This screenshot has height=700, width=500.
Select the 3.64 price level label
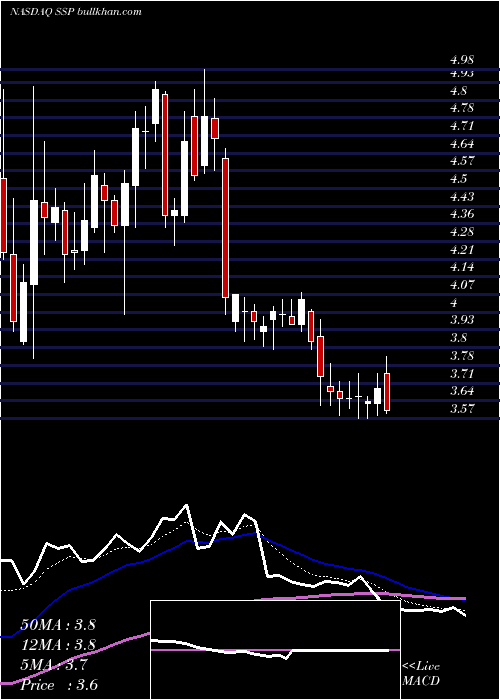coord(462,391)
